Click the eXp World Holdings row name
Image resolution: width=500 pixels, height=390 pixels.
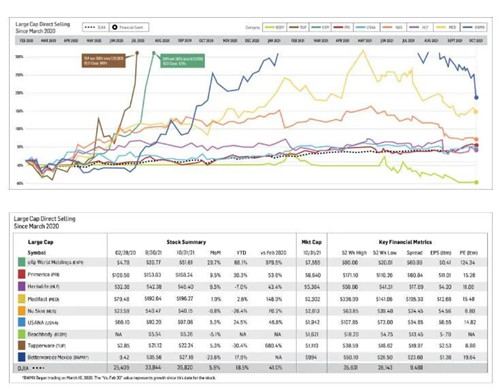55,262
